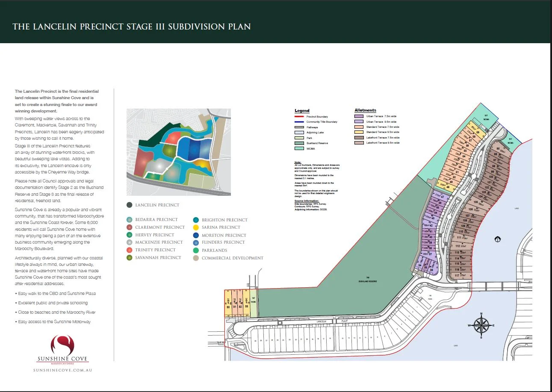This screenshot has height=392, width=552.
Task: Select the Savannah Precinct green circle
Action: (129, 258)
